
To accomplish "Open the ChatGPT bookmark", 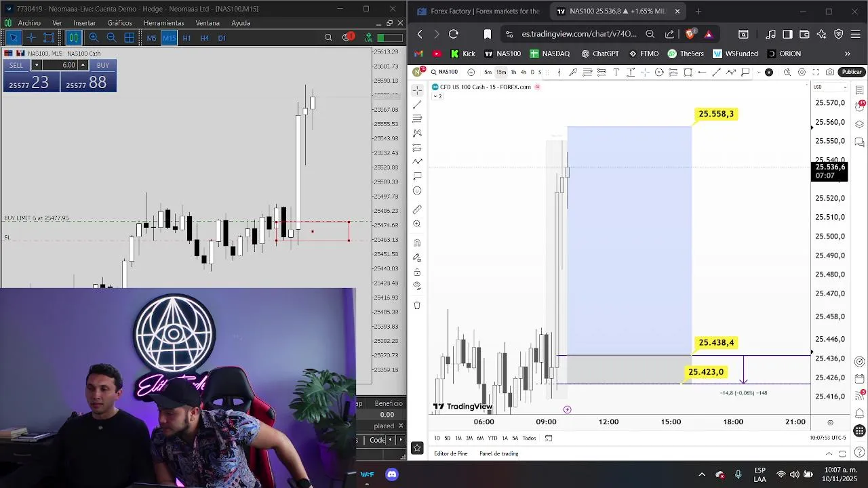I will tap(600, 54).
